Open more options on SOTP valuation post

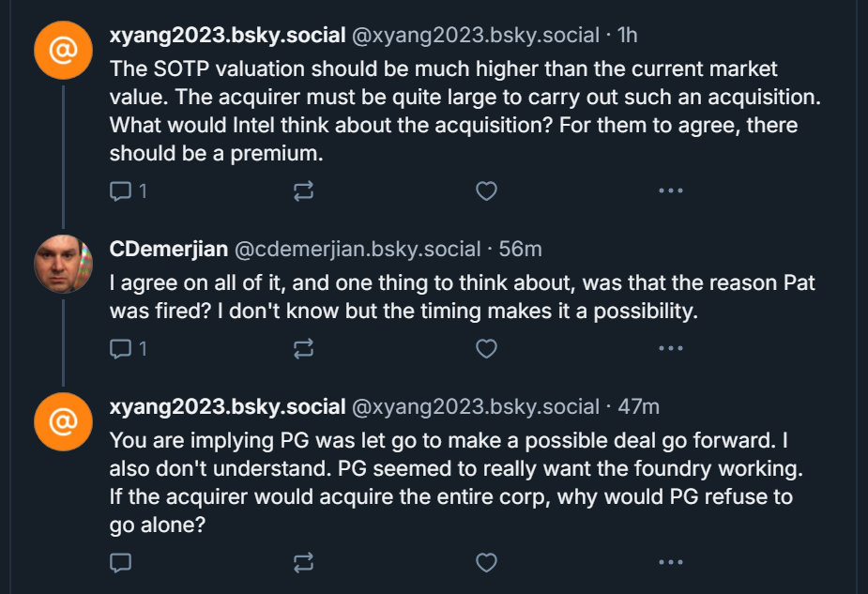click(x=670, y=191)
